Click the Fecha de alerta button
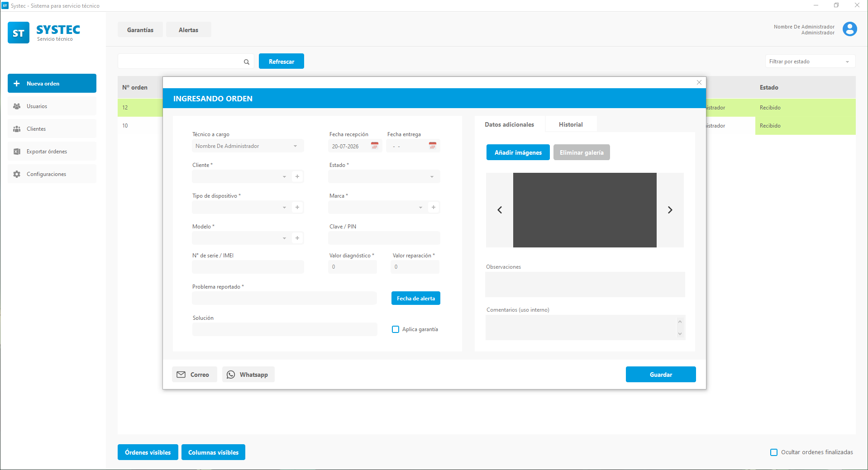Image resolution: width=868 pixels, height=470 pixels. point(416,298)
